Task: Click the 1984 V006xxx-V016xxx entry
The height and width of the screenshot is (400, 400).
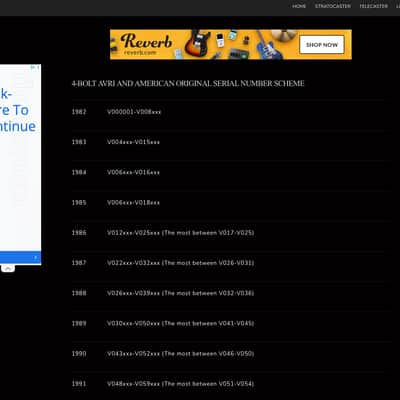Action: click(133, 172)
